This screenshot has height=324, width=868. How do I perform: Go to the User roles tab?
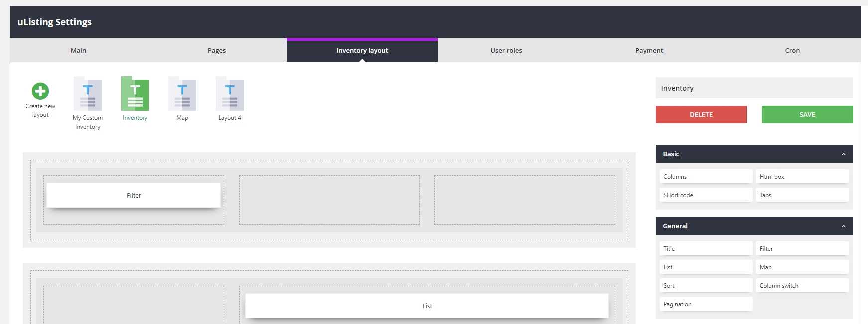(506, 51)
